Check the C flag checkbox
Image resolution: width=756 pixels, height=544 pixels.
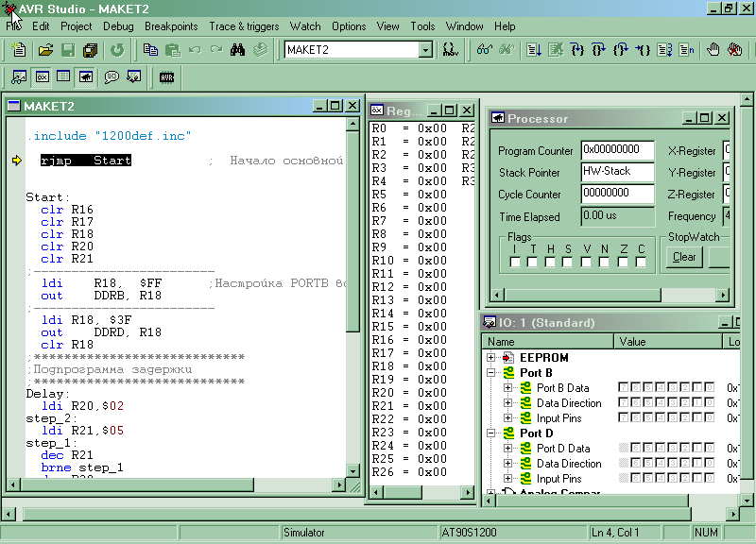[x=642, y=262]
